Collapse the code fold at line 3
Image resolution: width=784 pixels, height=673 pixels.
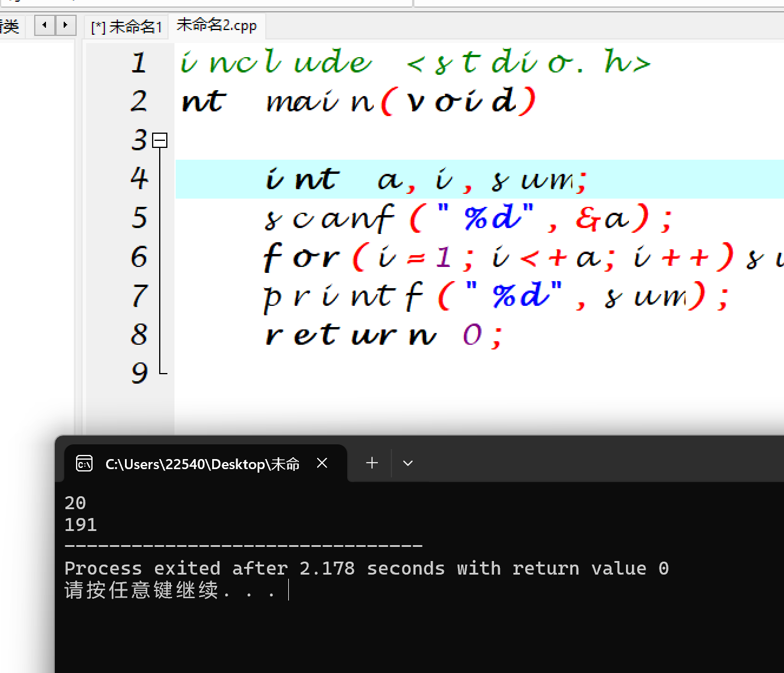[159, 140]
